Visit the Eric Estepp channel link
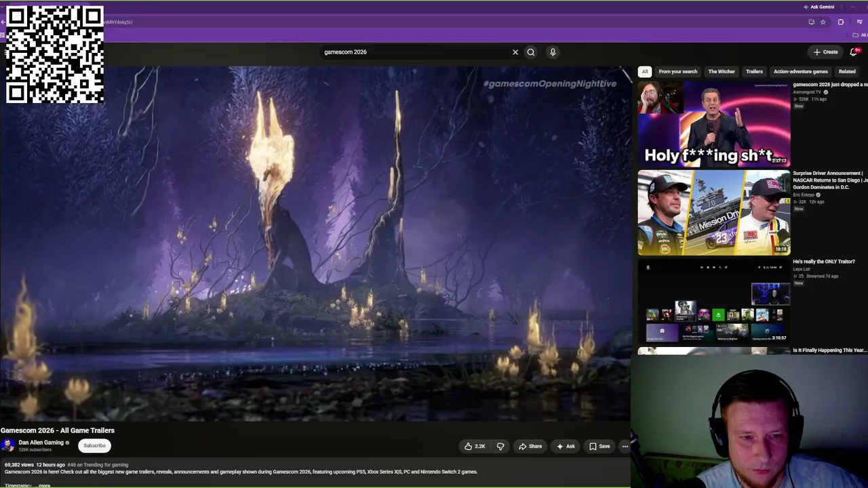 (x=804, y=195)
